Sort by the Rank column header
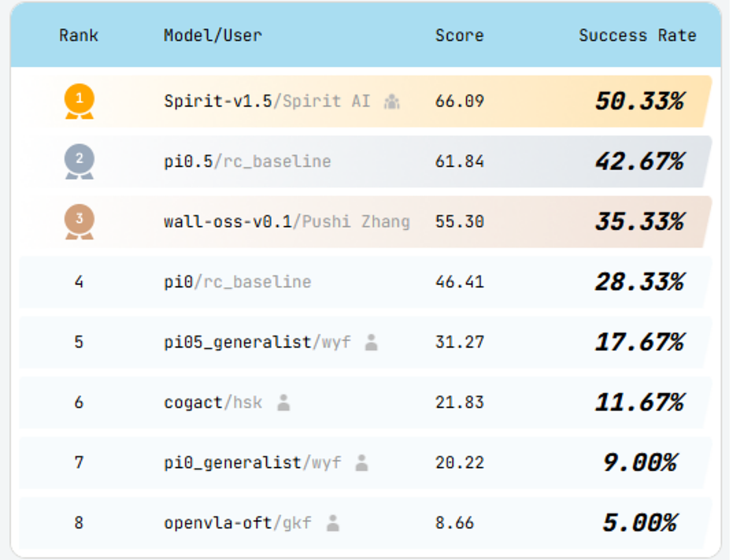 click(x=79, y=36)
